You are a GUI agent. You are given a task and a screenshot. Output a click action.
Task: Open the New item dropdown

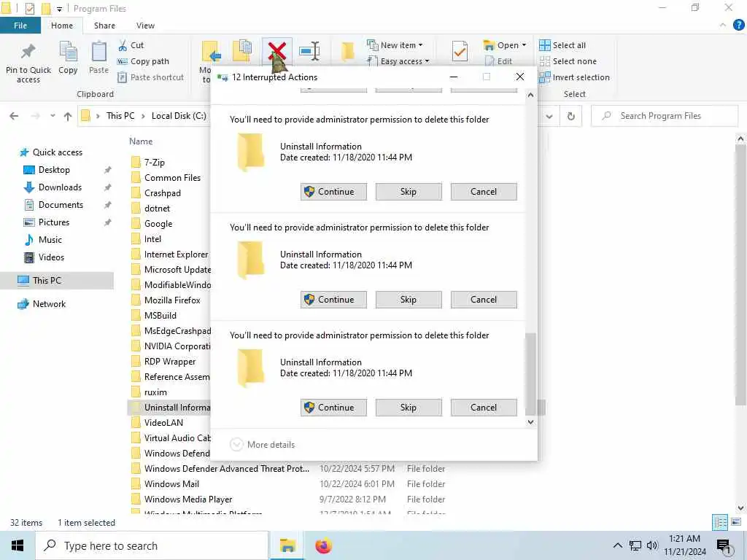tap(395, 45)
